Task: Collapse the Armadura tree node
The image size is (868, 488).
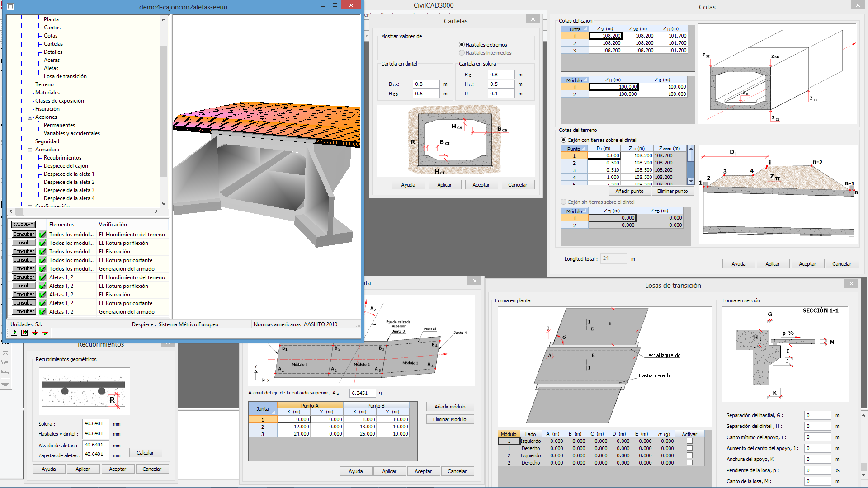Action: point(31,150)
